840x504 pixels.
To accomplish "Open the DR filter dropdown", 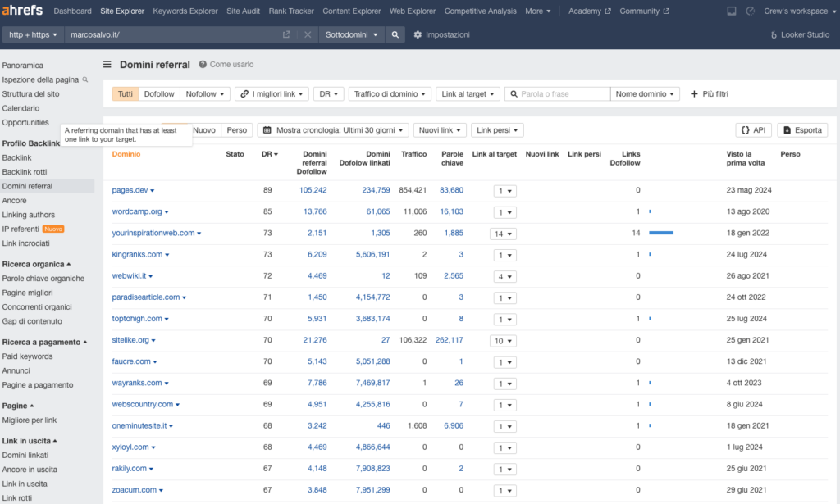I will (328, 94).
